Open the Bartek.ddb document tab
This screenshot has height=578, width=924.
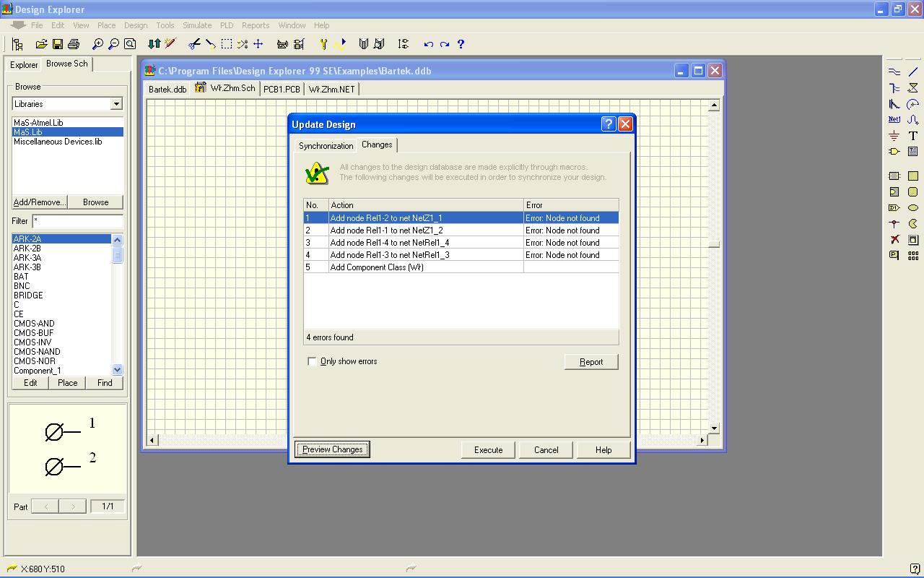tap(167, 89)
